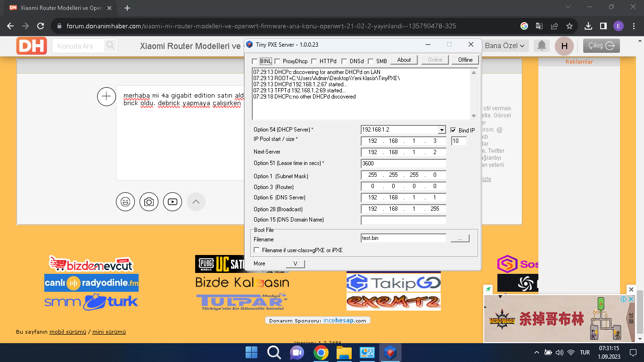Click the log scrollbar down arrow
The height and width of the screenshot is (362, 644).
coord(474,116)
